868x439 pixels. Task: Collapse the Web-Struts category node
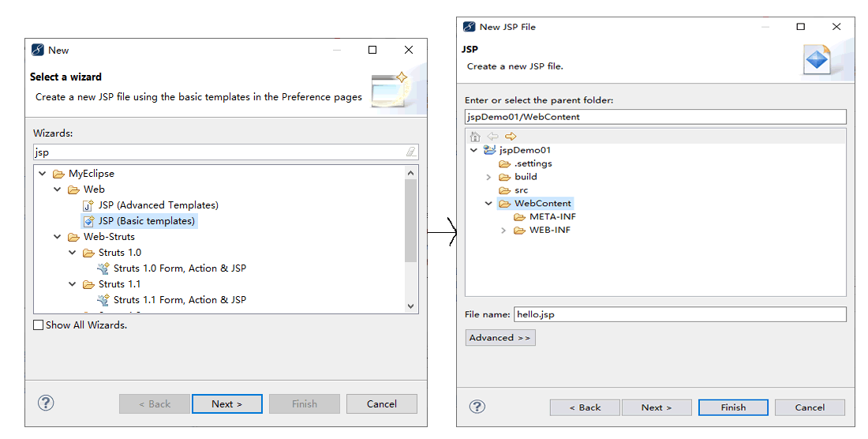click(x=58, y=237)
